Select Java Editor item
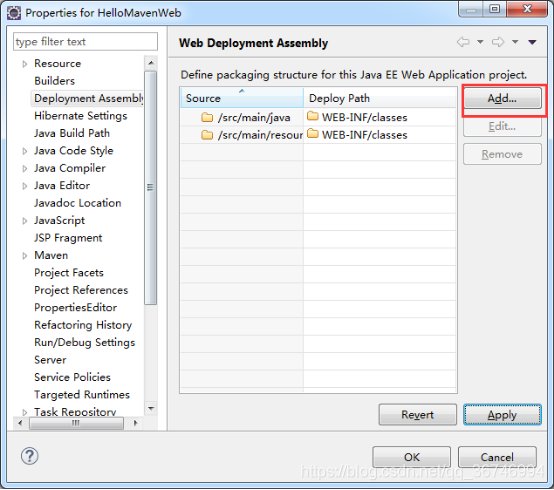The image size is (554, 490). tap(62, 185)
